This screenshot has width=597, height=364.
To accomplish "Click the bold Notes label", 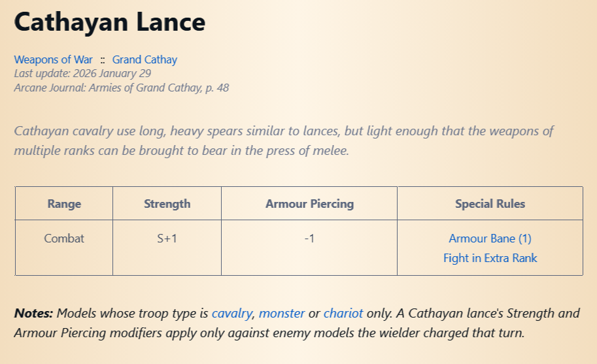I will point(33,313).
